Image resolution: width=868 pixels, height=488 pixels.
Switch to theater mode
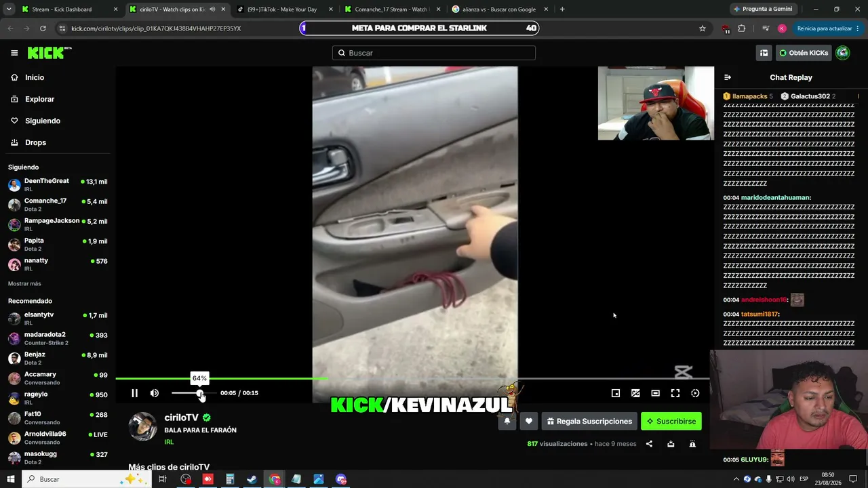coord(655,393)
